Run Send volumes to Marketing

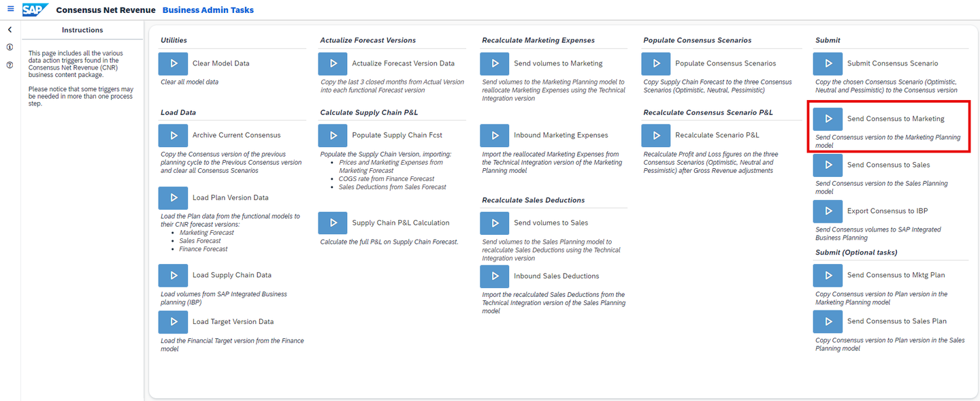click(494, 63)
